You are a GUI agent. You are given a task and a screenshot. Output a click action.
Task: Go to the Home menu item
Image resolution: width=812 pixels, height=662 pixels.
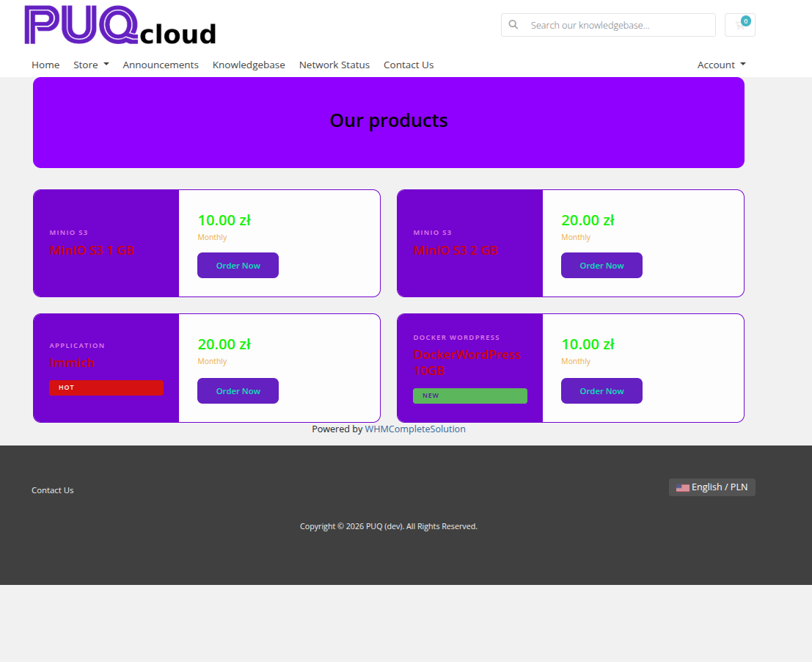[x=45, y=65]
